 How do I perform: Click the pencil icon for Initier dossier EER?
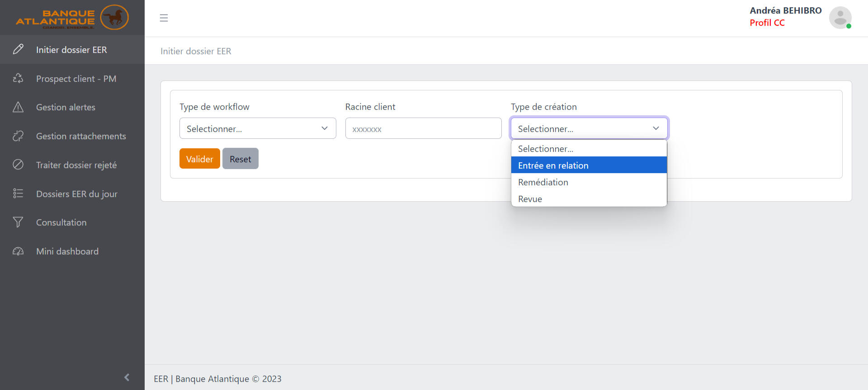tap(18, 50)
